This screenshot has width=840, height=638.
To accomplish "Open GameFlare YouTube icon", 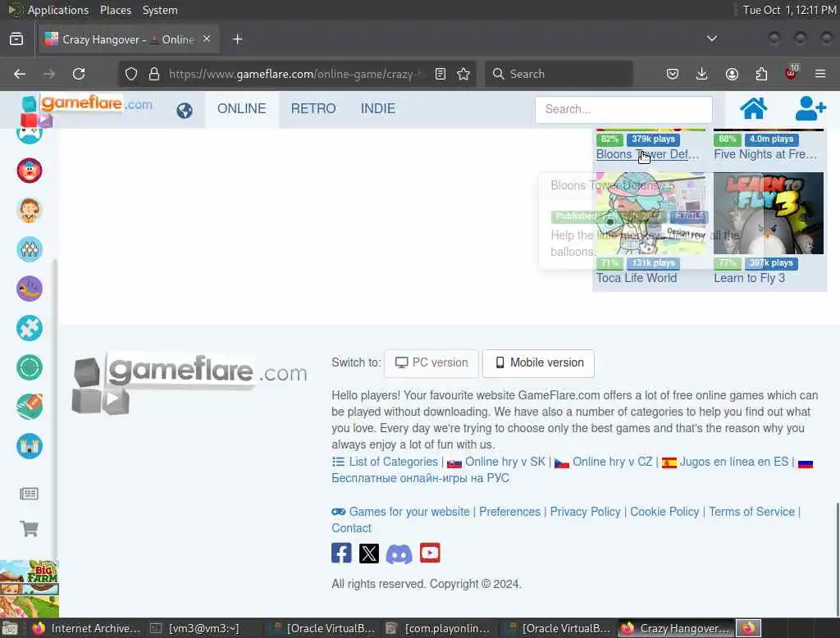I will (430, 553).
